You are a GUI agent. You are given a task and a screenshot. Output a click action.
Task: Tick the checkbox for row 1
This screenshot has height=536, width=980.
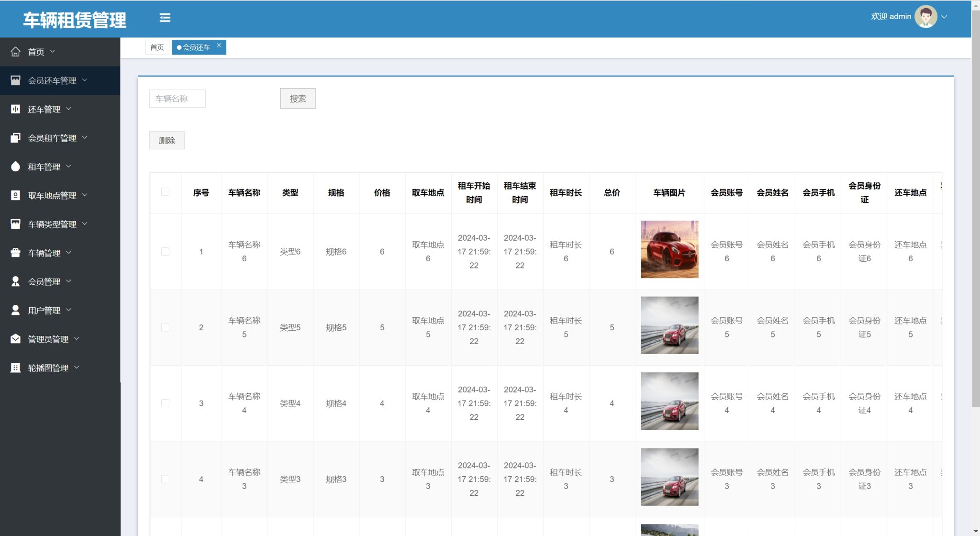pos(165,251)
